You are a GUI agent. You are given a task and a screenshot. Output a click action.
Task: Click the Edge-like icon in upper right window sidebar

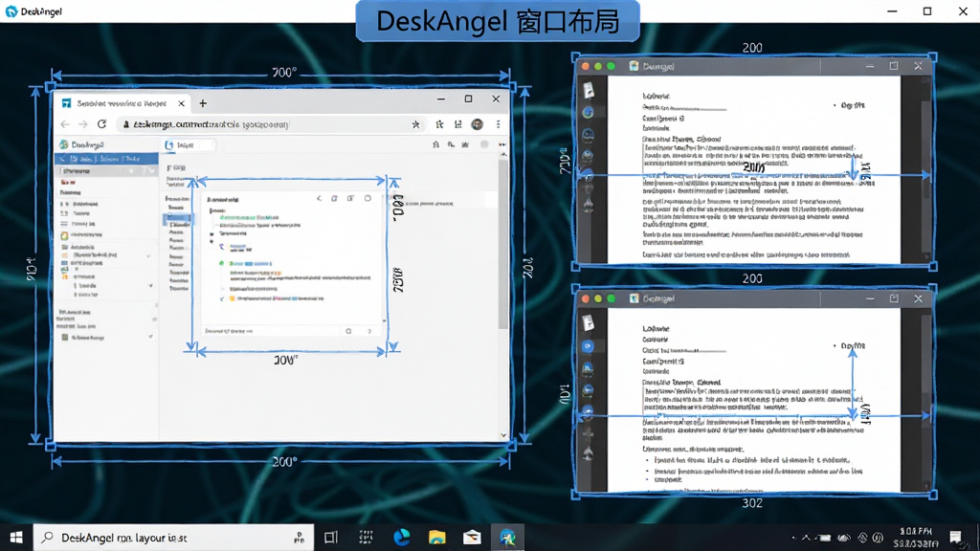coord(588,113)
